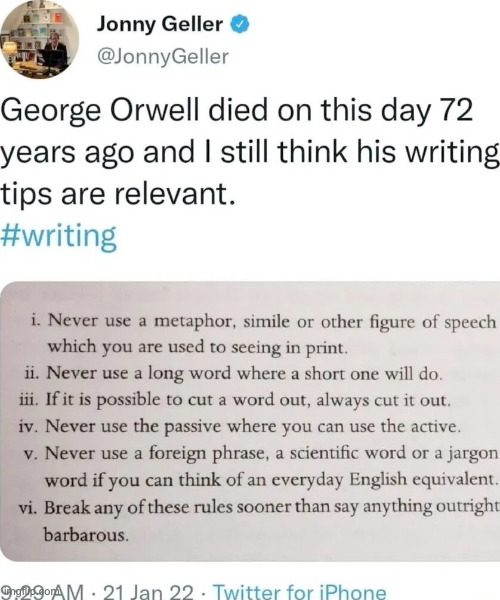
Task: Click the word 'barbarous' in the photo
Action: click(x=85, y=534)
